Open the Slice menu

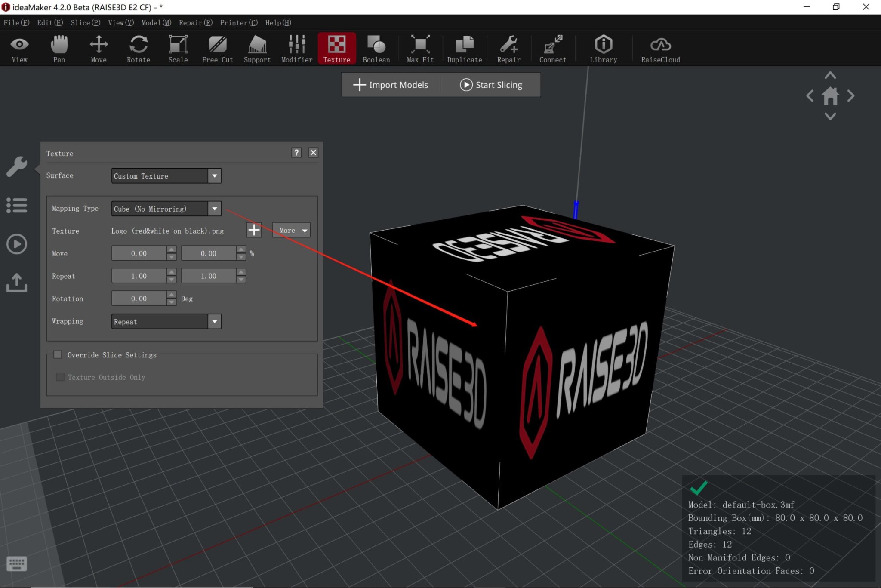pos(85,22)
